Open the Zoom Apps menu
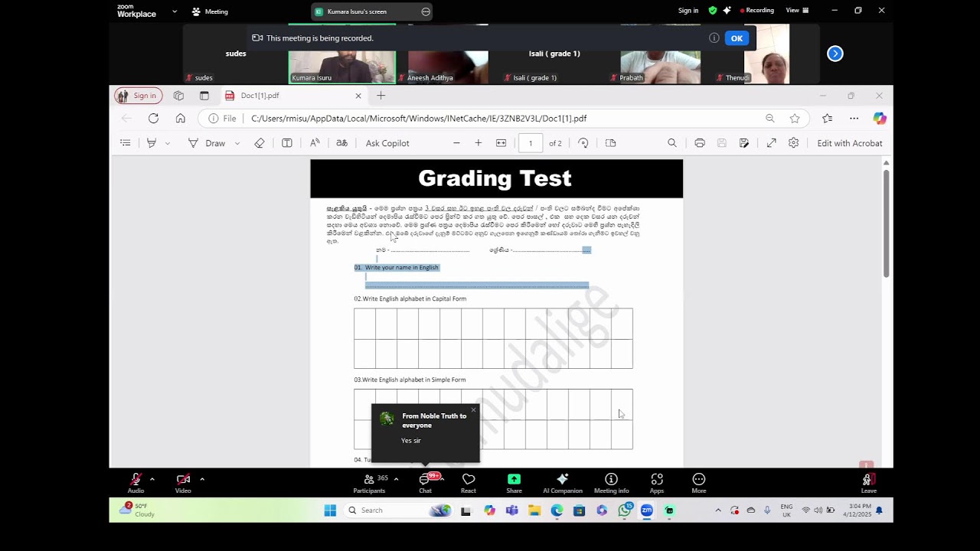 [657, 483]
